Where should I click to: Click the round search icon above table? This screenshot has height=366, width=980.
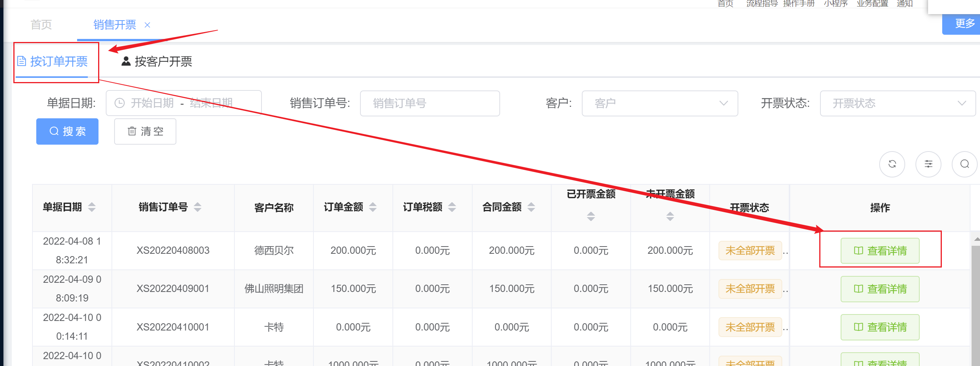964,164
